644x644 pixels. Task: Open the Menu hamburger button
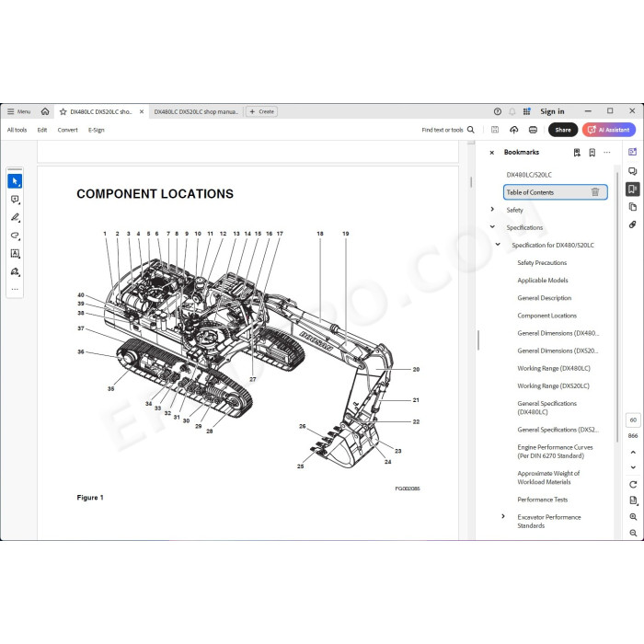tap(19, 111)
